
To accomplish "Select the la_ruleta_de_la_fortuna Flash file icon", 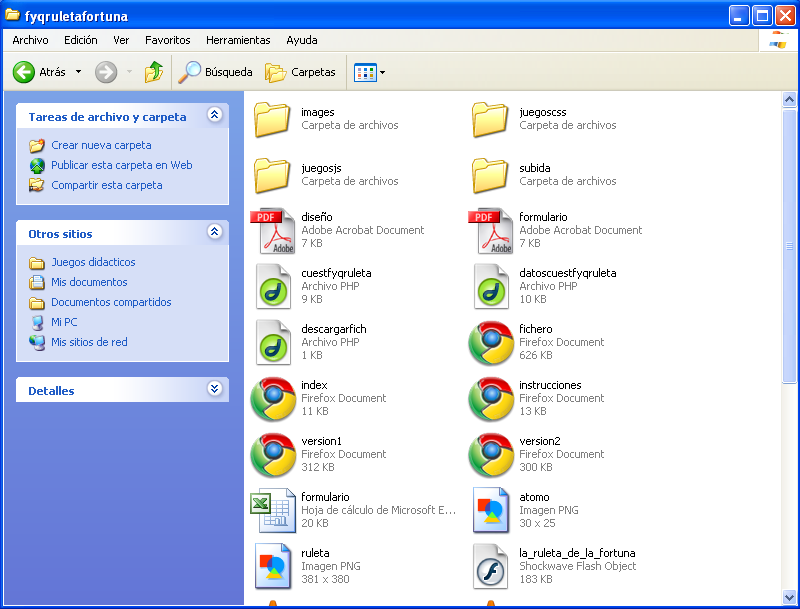I will tap(490, 567).
